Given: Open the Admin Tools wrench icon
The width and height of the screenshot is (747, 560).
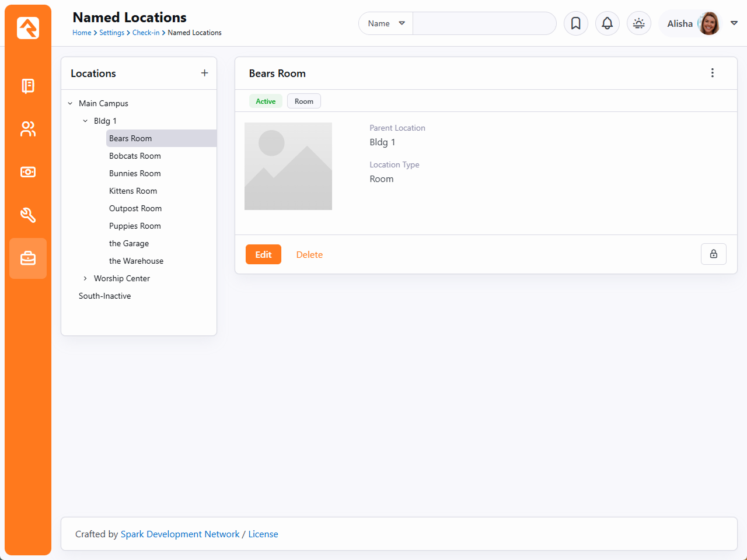Looking at the screenshot, I should tap(28, 215).
